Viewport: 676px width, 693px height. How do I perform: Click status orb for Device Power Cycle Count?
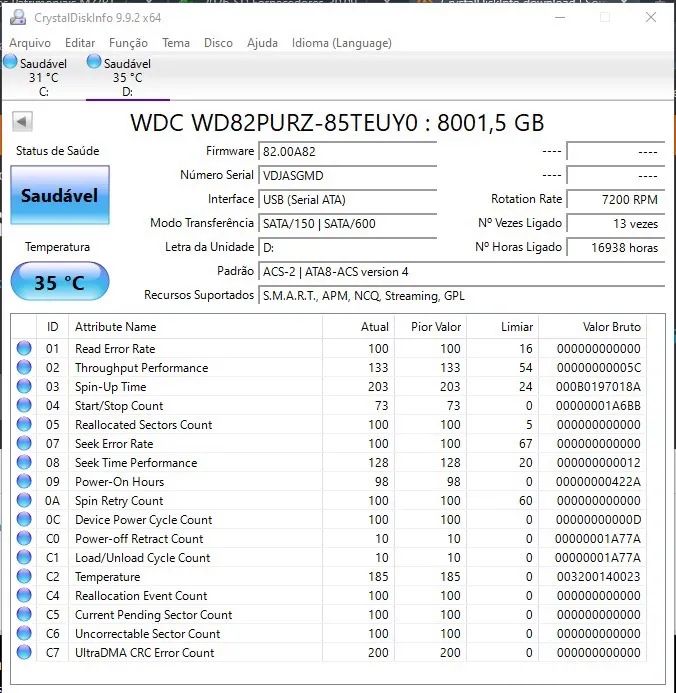(x=24, y=519)
